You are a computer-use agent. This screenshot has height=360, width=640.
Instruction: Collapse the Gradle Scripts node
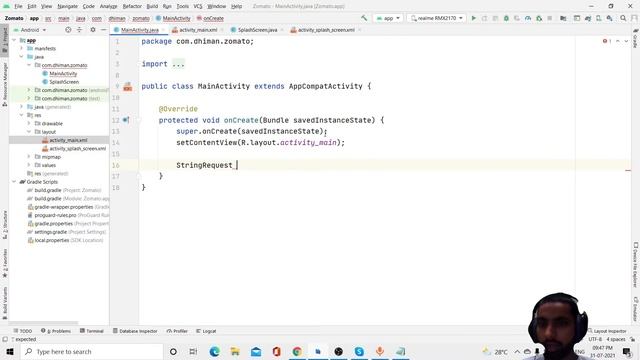click(x=14, y=182)
